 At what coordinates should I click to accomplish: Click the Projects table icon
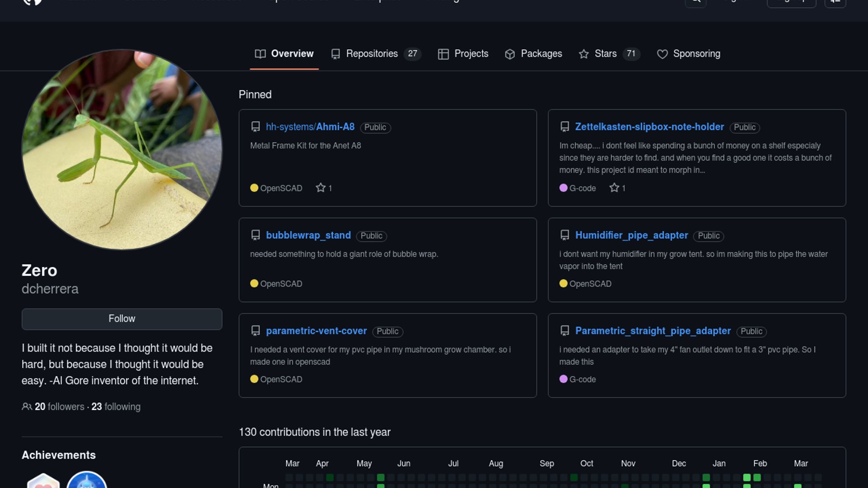pos(443,54)
